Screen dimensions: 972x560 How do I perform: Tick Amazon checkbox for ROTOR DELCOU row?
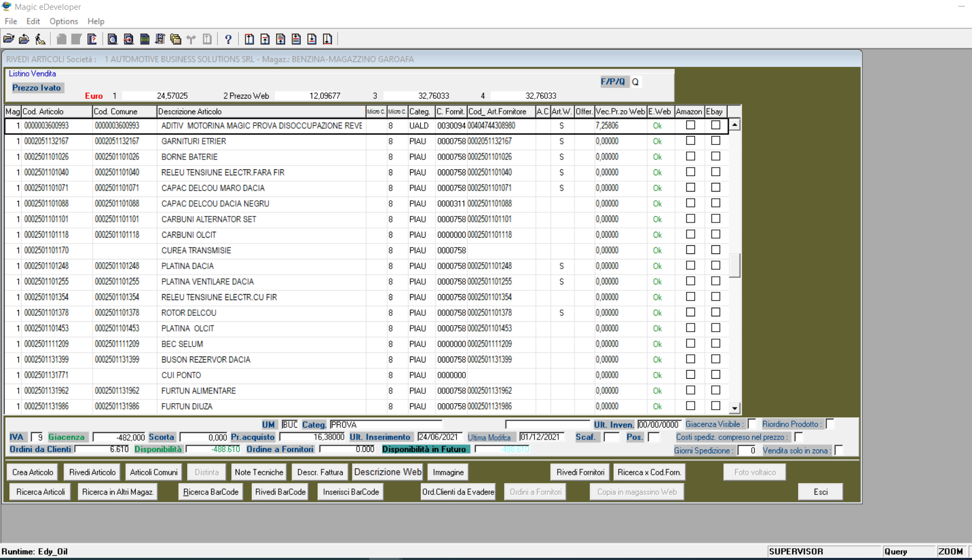[x=691, y=313]
